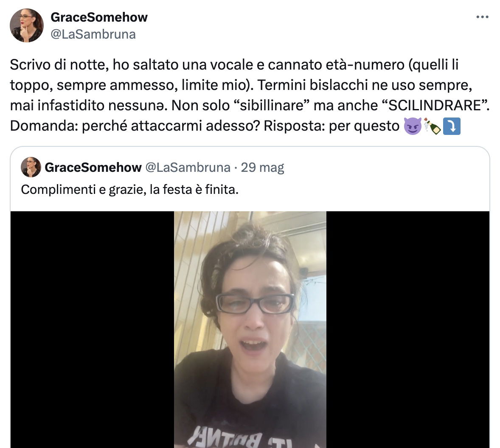Screen dimensions: 500x448
Task: Click the purple smiling devil emoji
Action: coord(413,126)
